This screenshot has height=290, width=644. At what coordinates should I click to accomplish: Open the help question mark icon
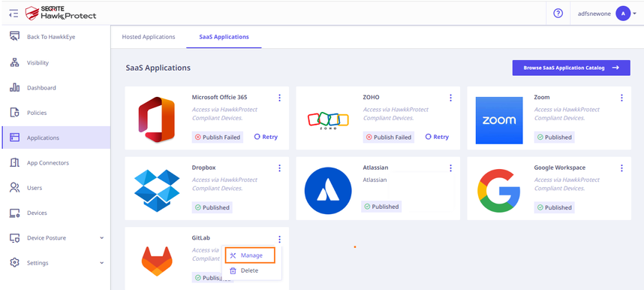[558, 14]
